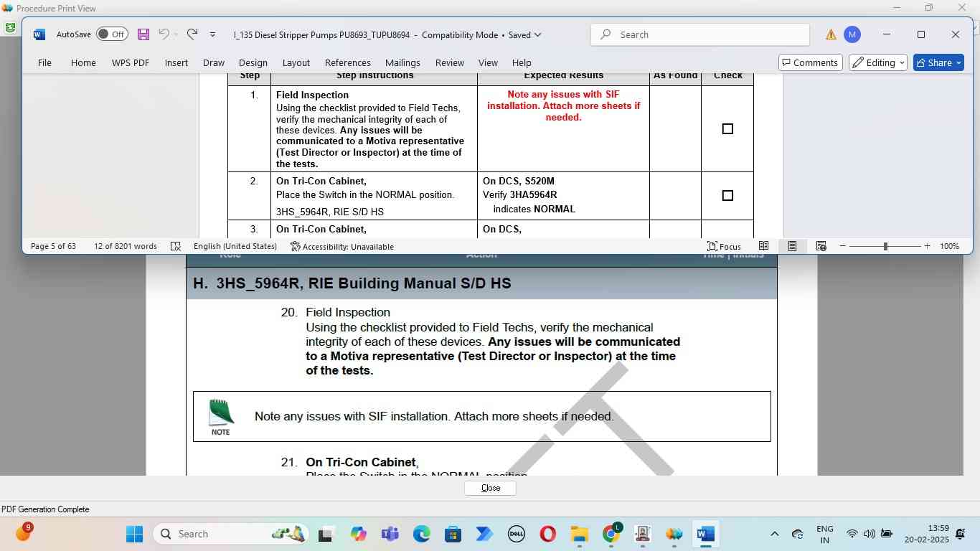The width and height of the screenshot is (980, 551).
Task: Switch to Focus mode
Action: point(725,246)
